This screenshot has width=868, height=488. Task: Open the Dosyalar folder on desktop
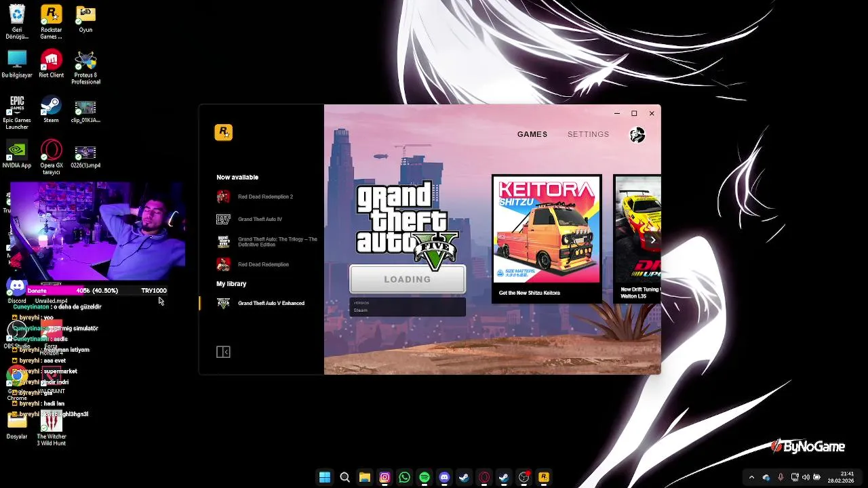17,426
